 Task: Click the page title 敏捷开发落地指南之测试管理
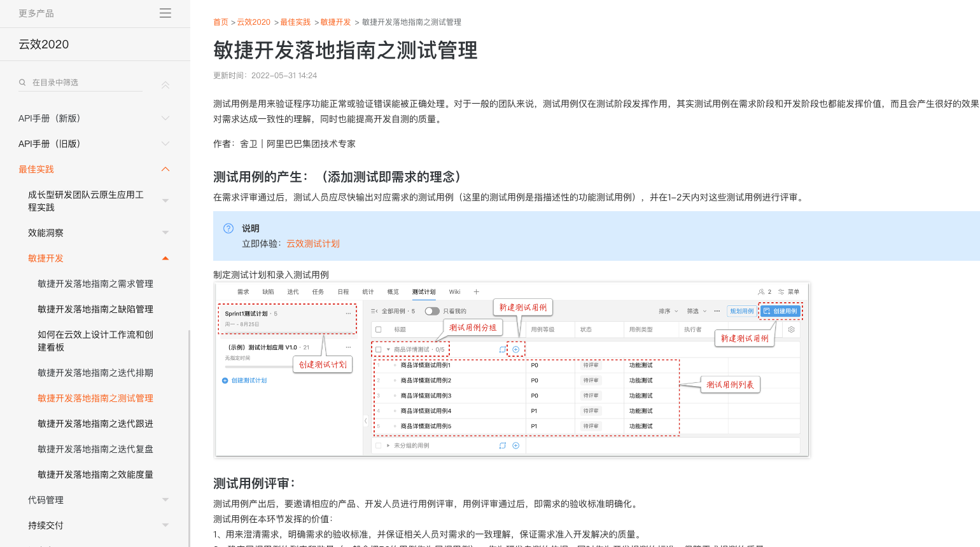346,50
